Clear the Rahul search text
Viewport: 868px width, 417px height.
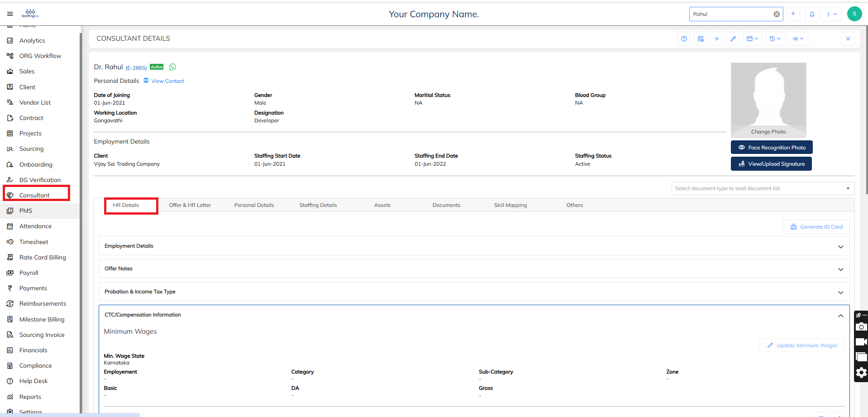pos(777,14)
